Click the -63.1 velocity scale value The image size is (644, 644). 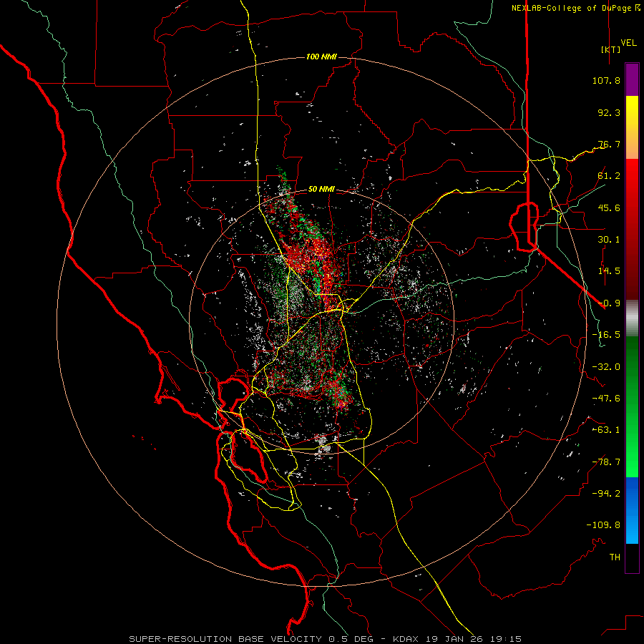606,430
